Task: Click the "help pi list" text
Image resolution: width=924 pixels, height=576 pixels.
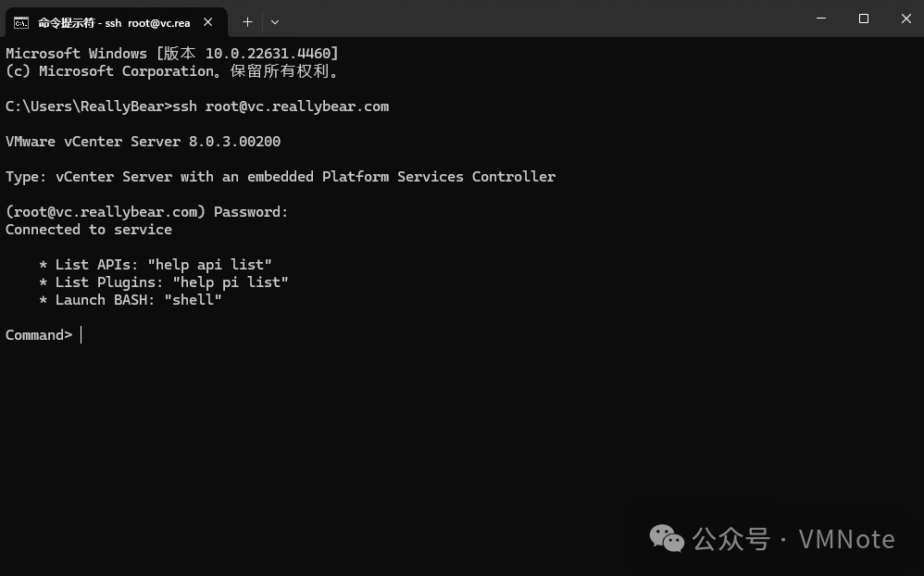Action: [231, 282]
